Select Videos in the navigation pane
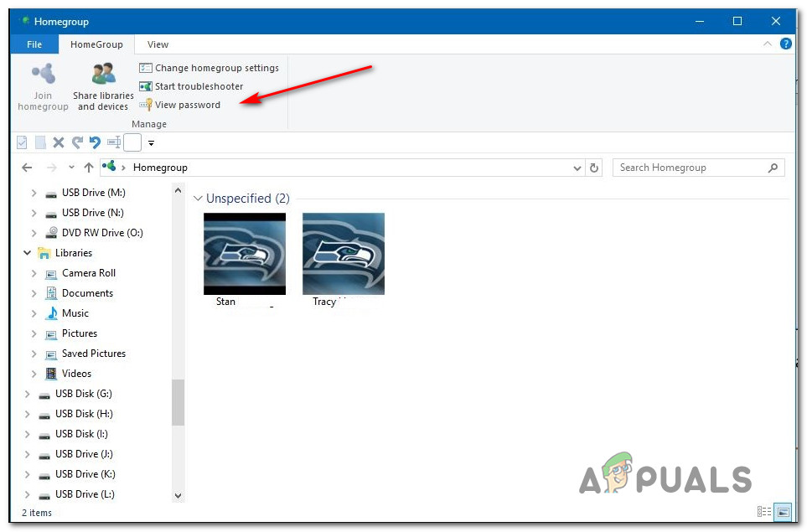The width and height of the screenshot is (807, 532). point(77,374)
